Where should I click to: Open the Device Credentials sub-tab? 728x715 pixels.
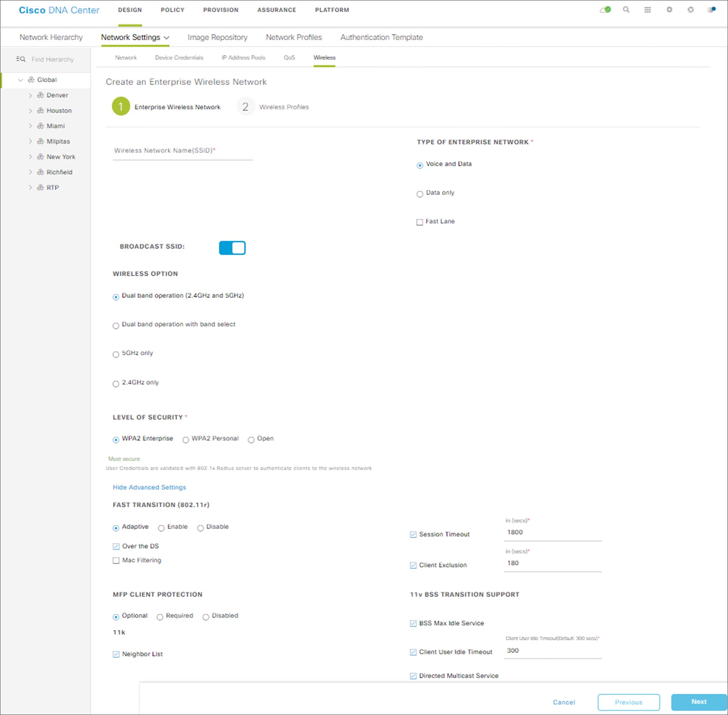pos(179,58)
